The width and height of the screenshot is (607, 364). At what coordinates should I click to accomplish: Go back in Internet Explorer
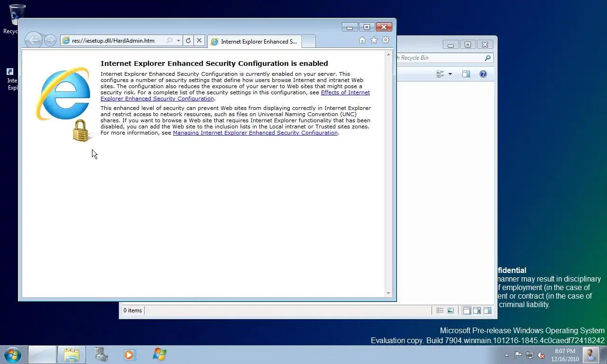pos(33,40)
